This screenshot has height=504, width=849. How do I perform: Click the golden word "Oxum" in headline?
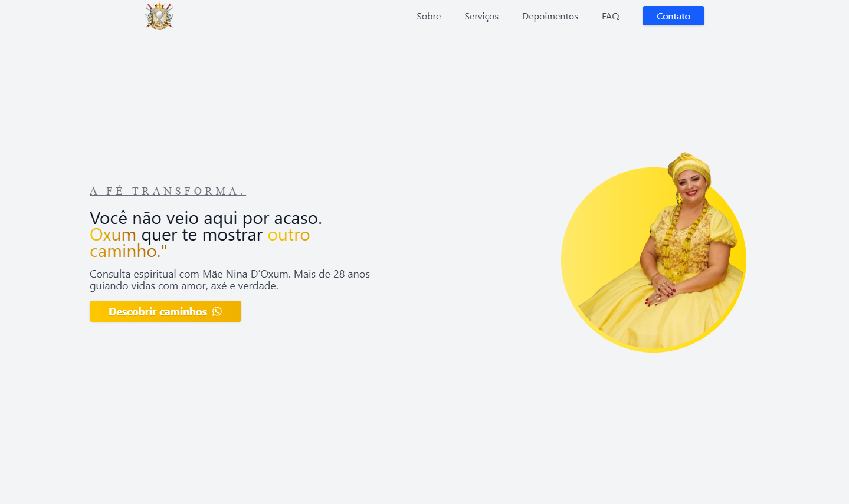[x=113, y=235]
